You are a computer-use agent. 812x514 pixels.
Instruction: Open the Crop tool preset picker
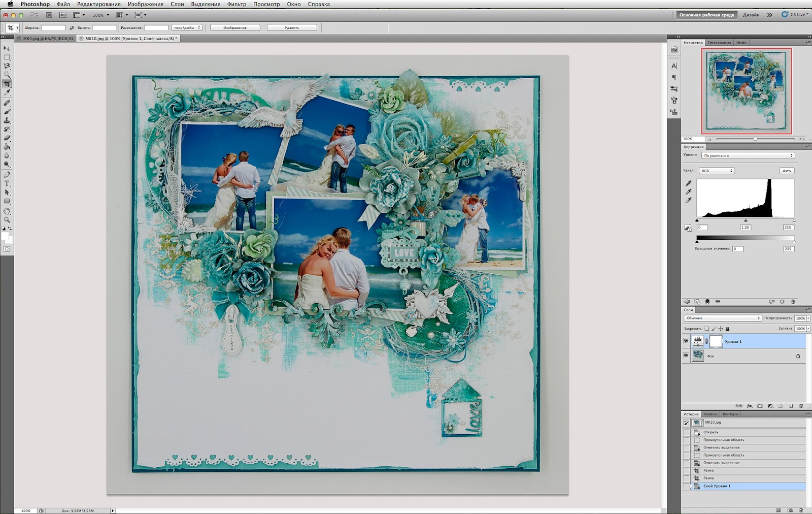click(12, 28)
